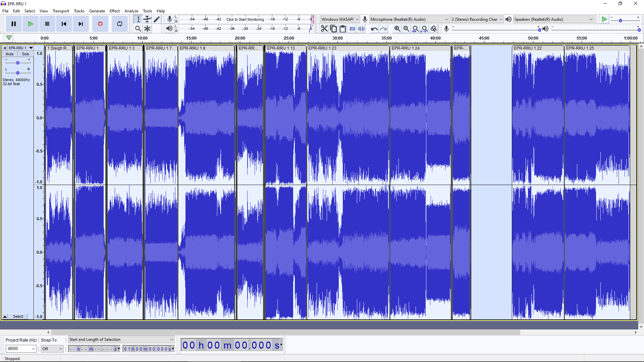
Task: Click the Zoom Out icon
Action: [406, 29]
